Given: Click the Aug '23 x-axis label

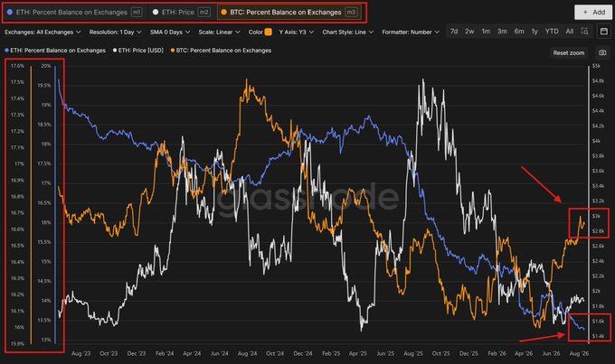Looking at the screenshot, I should pyautogui.click(x=80, y=353).
